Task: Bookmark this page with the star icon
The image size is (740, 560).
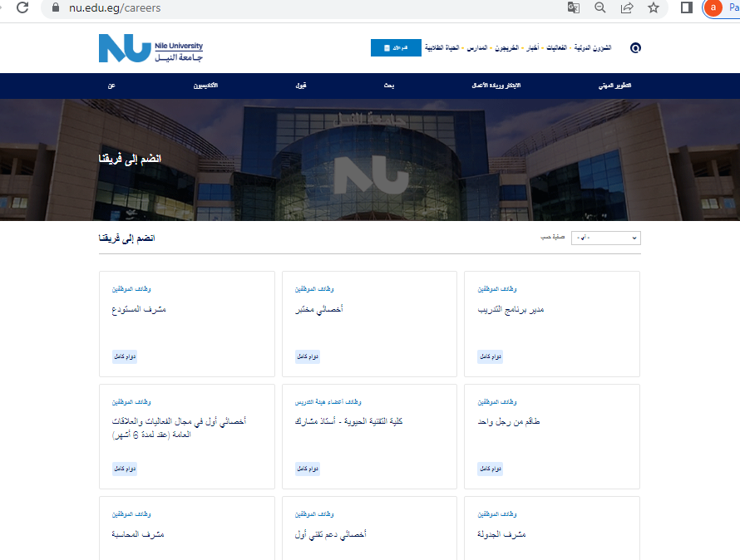Action: 653,8
